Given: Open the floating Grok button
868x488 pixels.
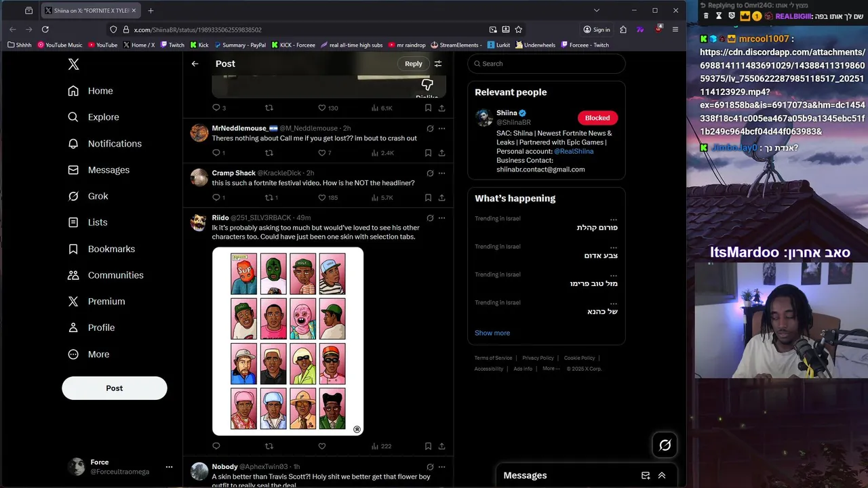Looking at the screenshot, I should coord(665,445).
